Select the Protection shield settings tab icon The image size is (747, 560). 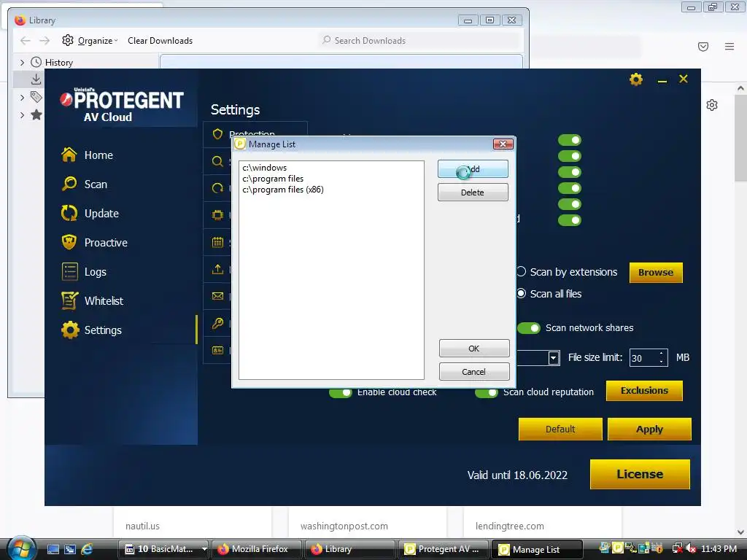(x=217, y=134)
